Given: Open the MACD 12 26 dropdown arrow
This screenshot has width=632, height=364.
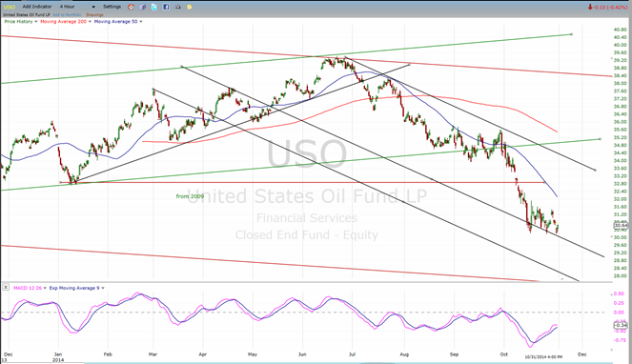Looking at the screenshot, I should pyautogui.click(x=45, y=288).
